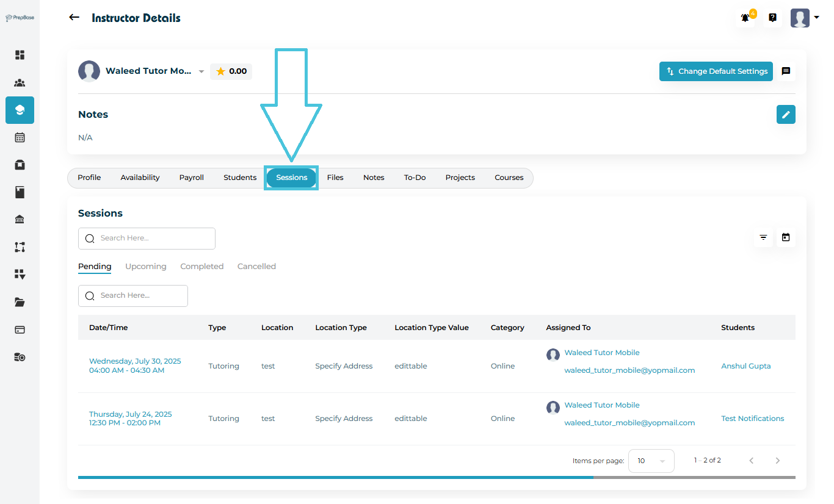
Task: Click the top Sessions search field
Action: tap(147, 239)
